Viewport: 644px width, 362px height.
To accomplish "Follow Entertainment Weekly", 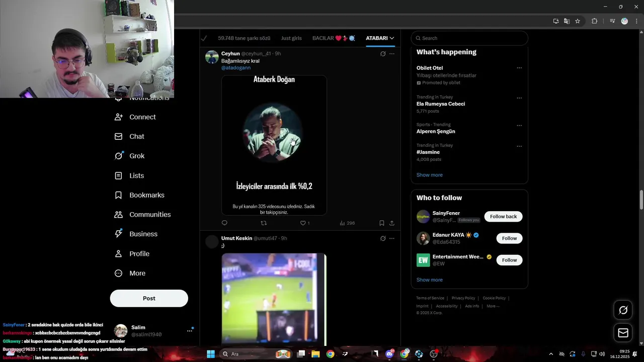I will coord(509,260).
